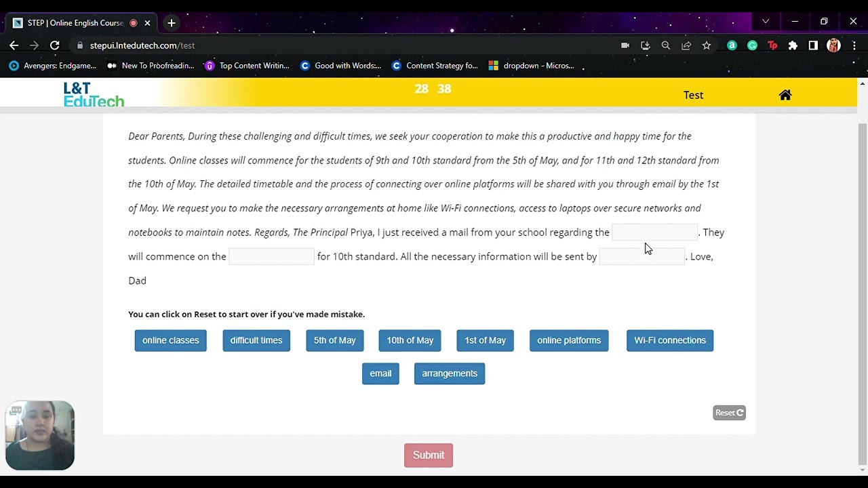Open the tab search chevron
The width and height of the screenshot is (868, 488).
coord(766,22)
